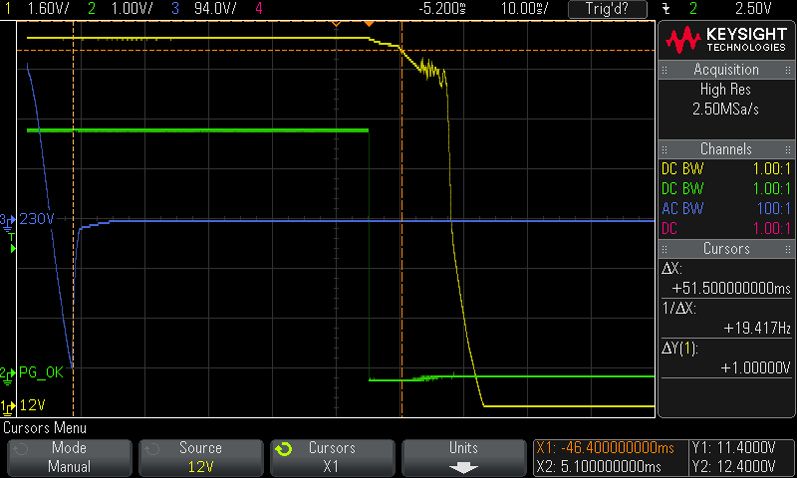Click the green rotary icon beside Cursors
Screen dimensions: 797x478
coord(284,449)
